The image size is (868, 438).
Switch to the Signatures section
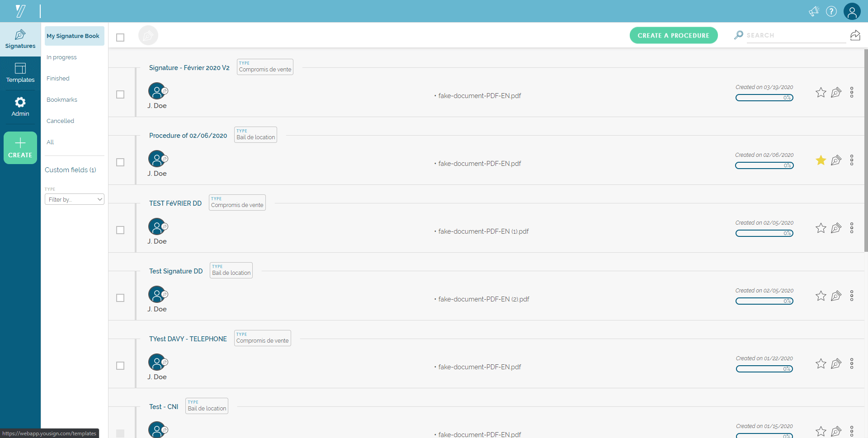tap(20, 39)
